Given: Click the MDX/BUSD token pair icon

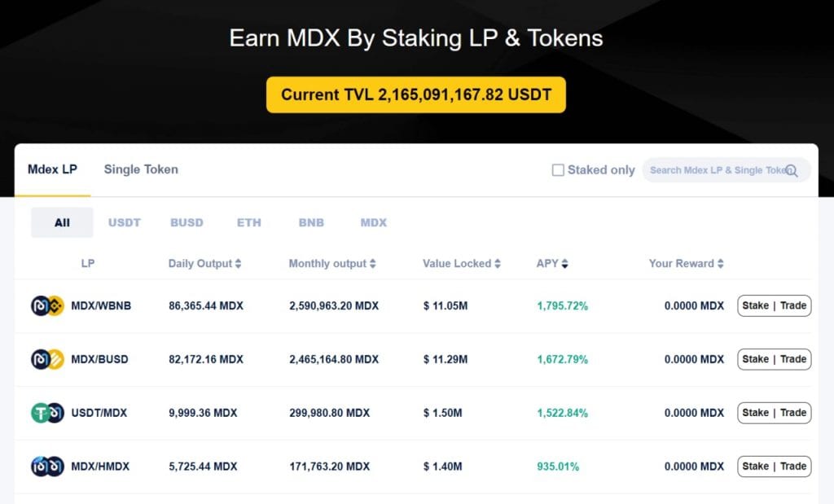Looking at the screenshot, I should tap(46, 359).
